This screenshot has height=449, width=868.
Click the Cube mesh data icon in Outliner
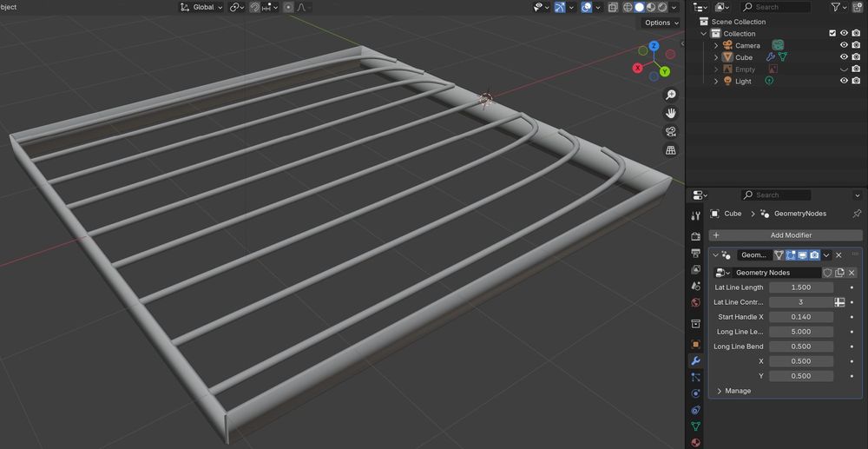783,57
